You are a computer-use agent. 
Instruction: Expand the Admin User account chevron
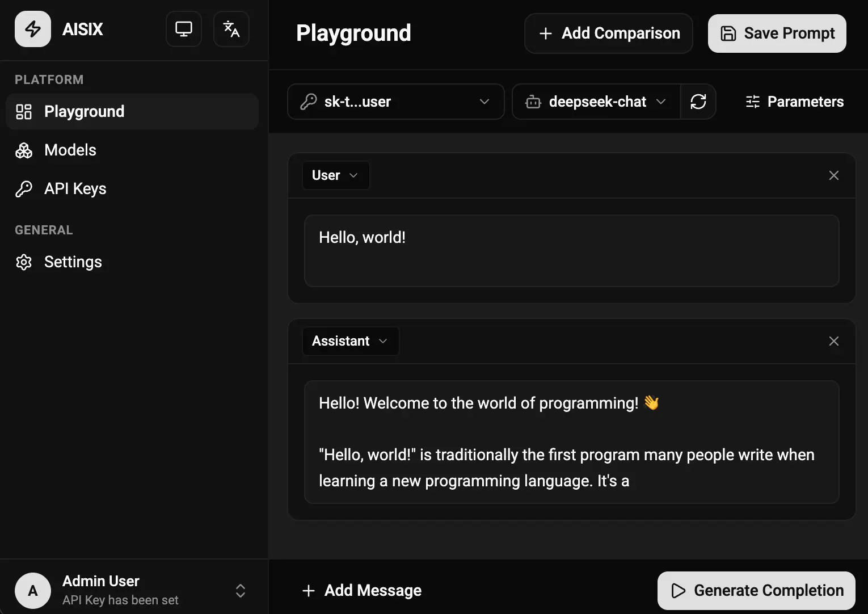(240, 590)
